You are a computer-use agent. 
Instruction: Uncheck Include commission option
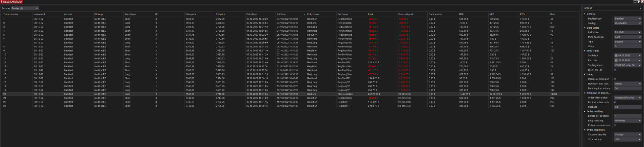615,79
